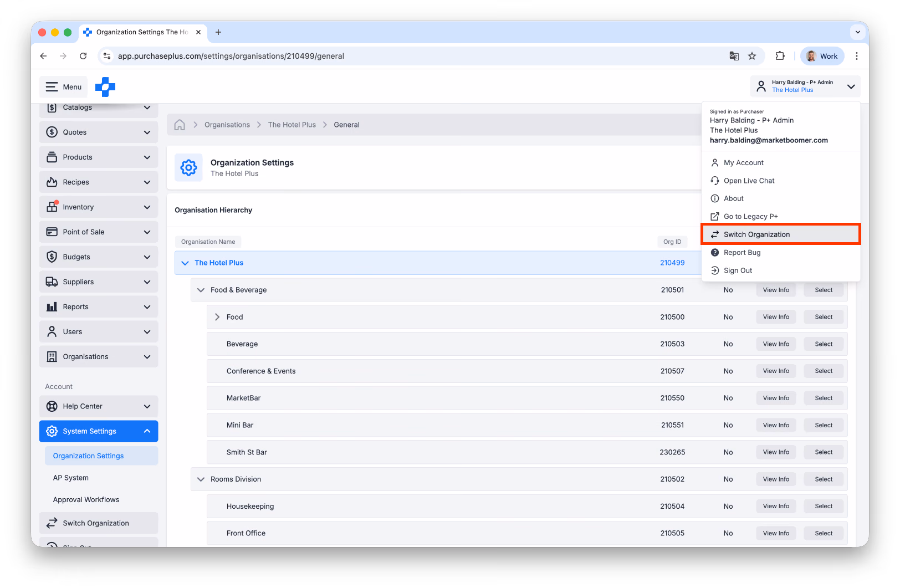Collapse the user account dropdown chevron

[851, 86]
